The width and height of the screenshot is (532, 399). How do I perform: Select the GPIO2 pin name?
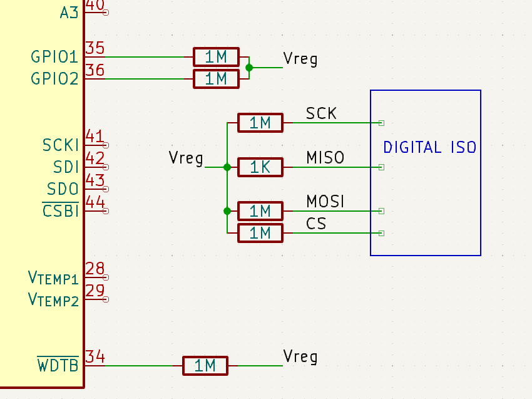[x=54, y=79]
